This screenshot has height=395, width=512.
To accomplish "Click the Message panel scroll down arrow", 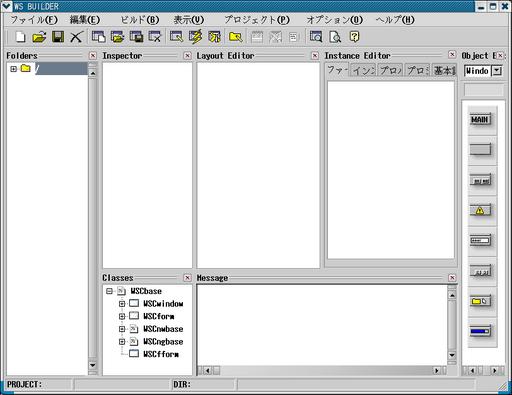I will point(452,355).
